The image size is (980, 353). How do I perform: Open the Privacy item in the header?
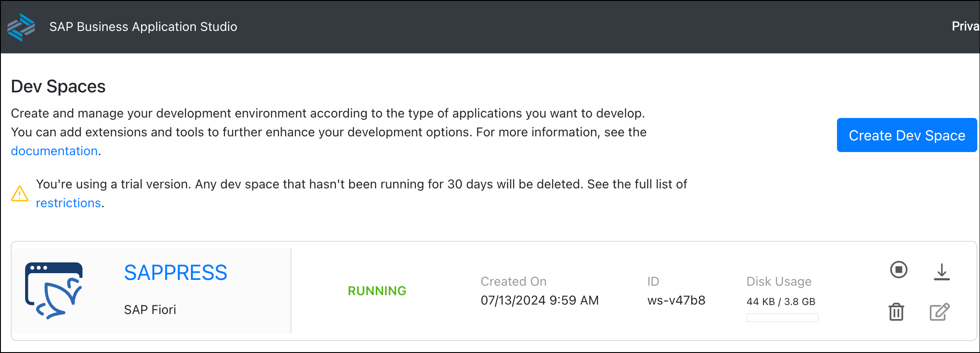click(x=965, y=26)
